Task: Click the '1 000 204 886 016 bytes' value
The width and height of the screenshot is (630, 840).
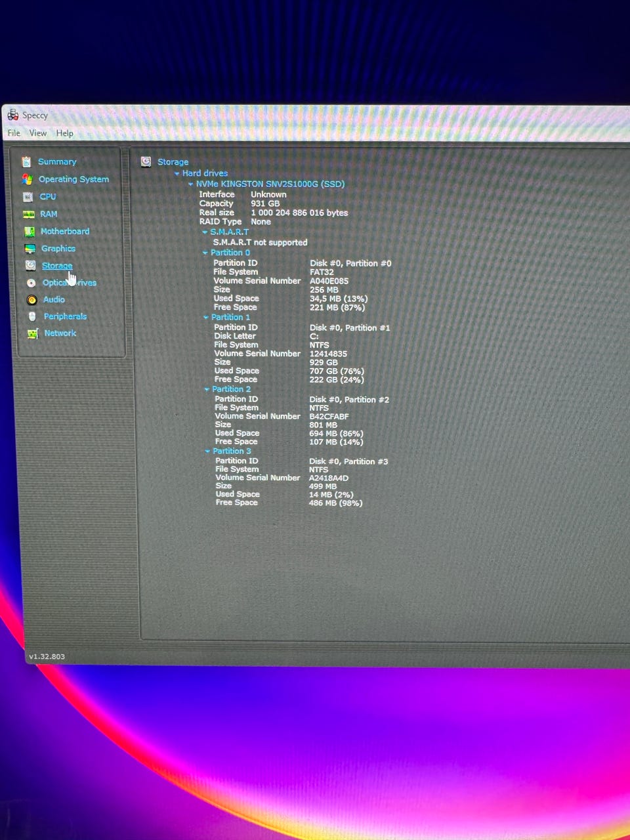Action: point(299,213)
